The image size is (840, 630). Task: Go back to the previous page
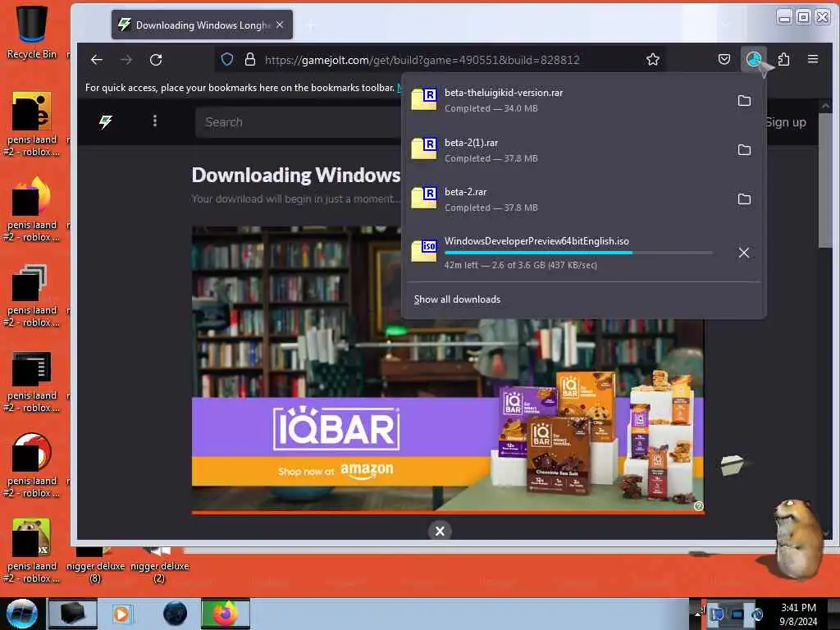[97, 59]
